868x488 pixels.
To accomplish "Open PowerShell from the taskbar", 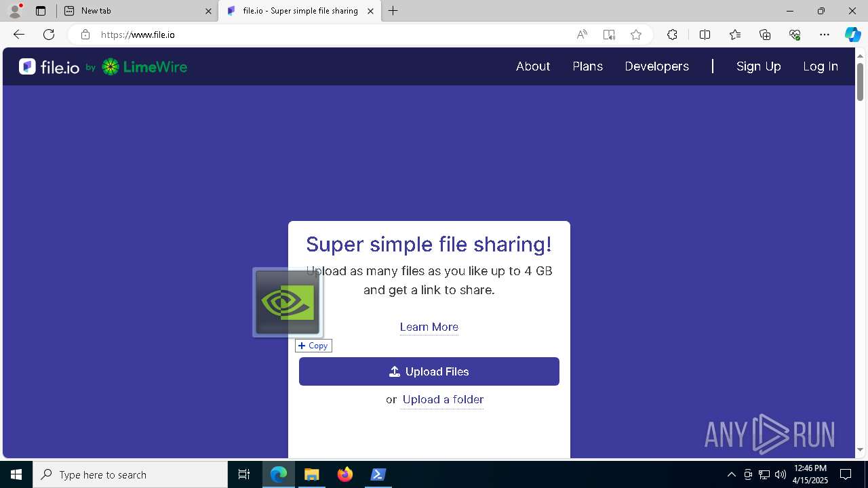I will coord(378,474).
